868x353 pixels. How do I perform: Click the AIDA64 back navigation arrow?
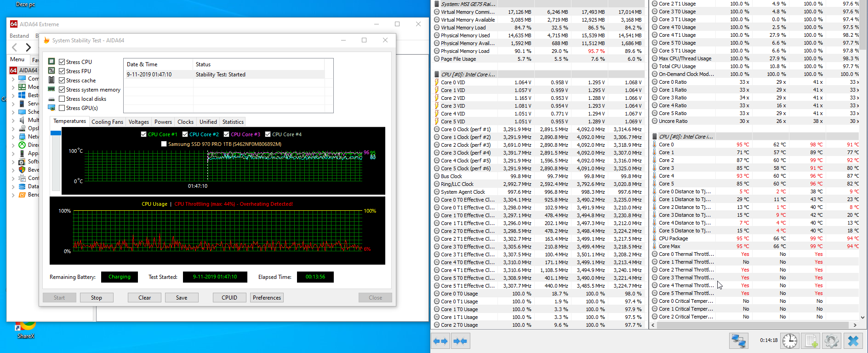tap(15, 47)
